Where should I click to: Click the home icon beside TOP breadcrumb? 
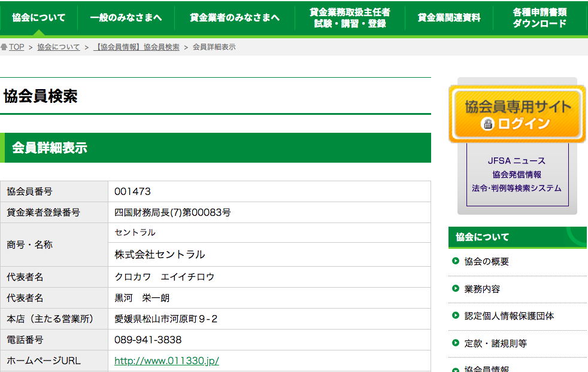pyautogui.click(x=4, y=47)
